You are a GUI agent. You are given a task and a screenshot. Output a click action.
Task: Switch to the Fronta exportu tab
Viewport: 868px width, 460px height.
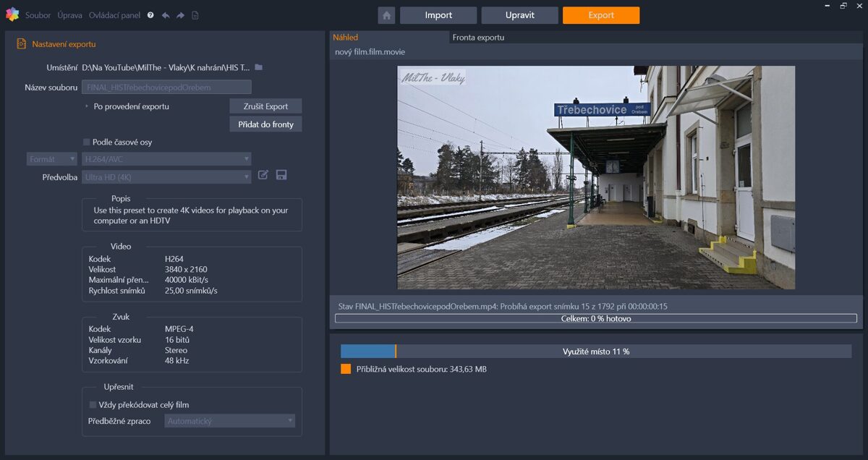pos(478,38)
